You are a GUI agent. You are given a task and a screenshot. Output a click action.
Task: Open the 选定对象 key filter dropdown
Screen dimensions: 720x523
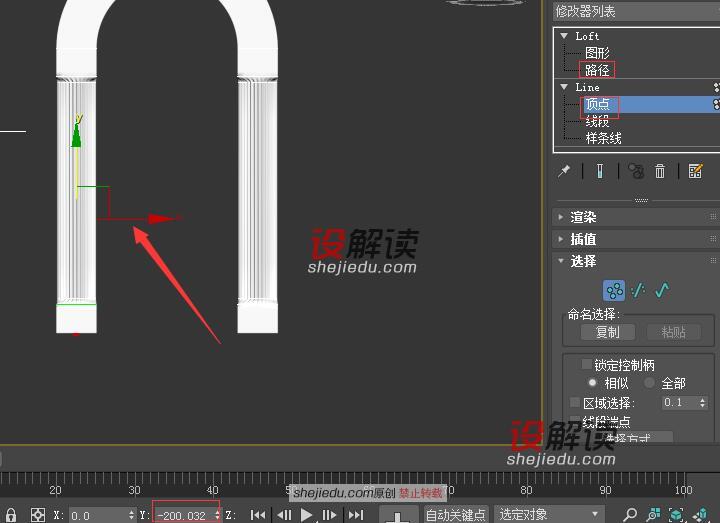pyautogui.click(x=549, y=514)
